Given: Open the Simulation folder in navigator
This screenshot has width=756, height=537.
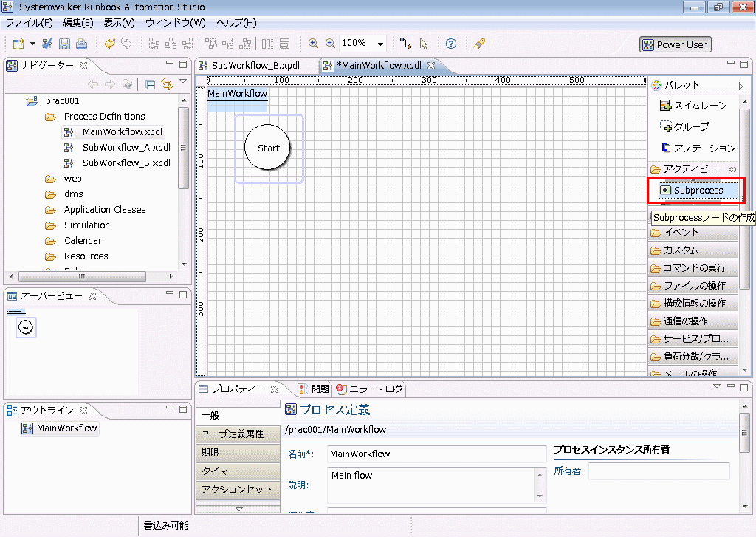Looking at the screenshot, I should click(x=87, y=225).
